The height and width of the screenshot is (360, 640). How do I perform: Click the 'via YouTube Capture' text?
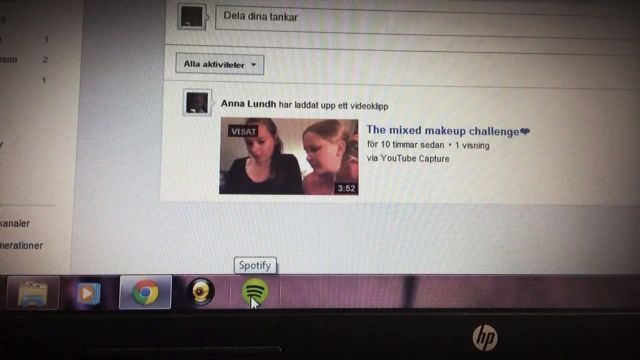408,158
